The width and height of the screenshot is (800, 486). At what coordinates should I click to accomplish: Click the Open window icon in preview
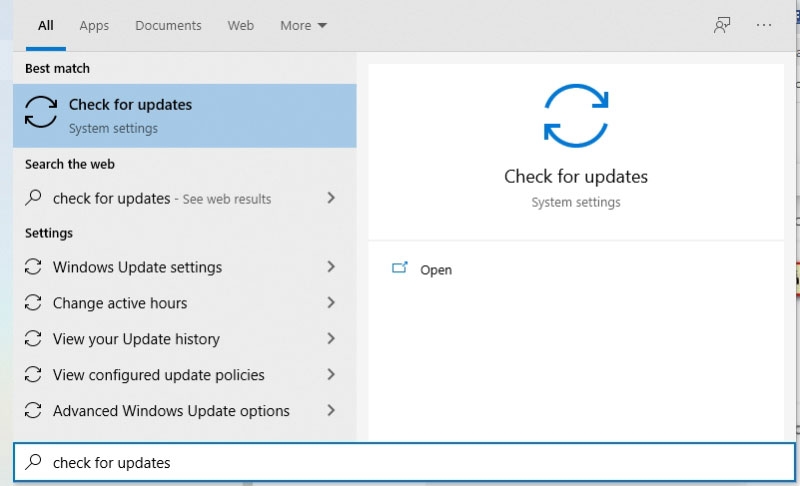coord(399,268)
